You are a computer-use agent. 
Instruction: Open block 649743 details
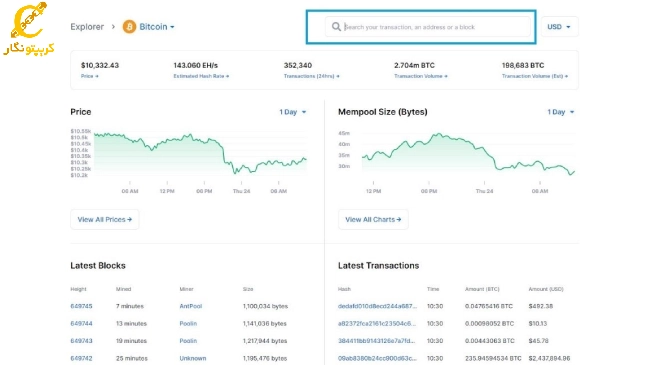click(x=81, y=341)
